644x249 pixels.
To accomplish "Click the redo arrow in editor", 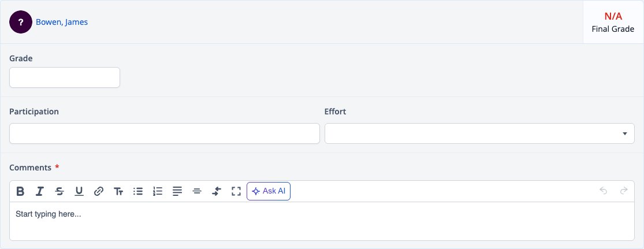I will 623,191.
